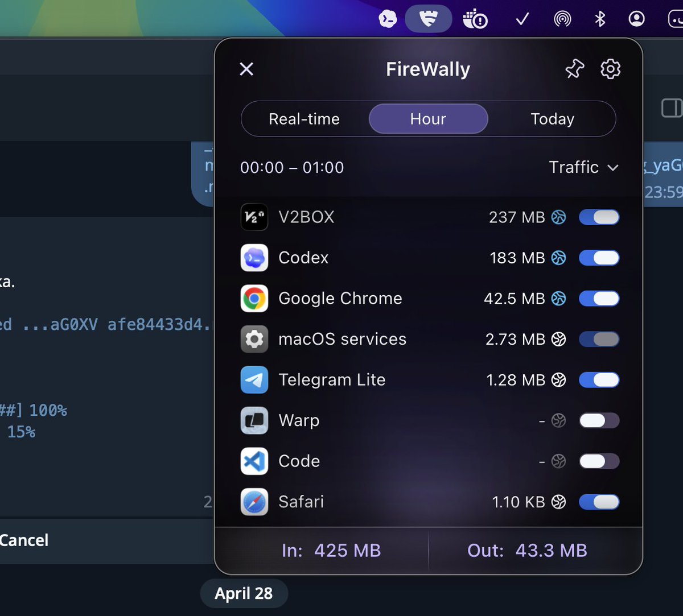The width and height of the screenshot is (683, 616).
Task: Click the Google Chrome app icon
Action: [x=254, y=299]
